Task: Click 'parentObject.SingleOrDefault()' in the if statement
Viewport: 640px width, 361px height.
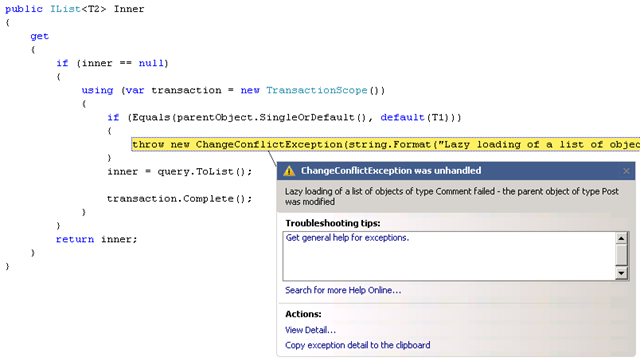Action: [x=271, y=118]
